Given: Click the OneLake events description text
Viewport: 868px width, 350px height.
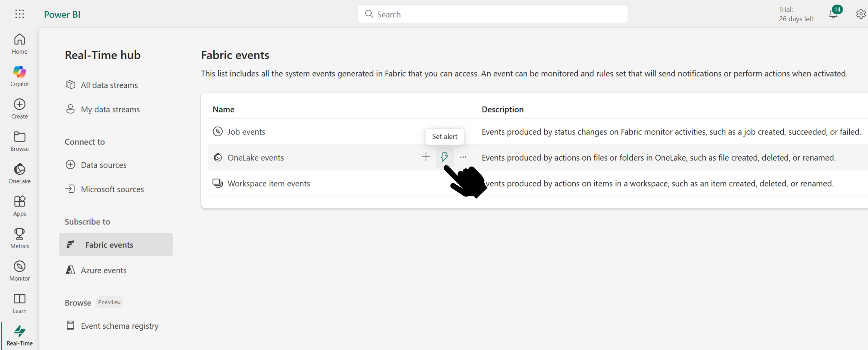Looking at the screenshot, I should coord(658,158).
